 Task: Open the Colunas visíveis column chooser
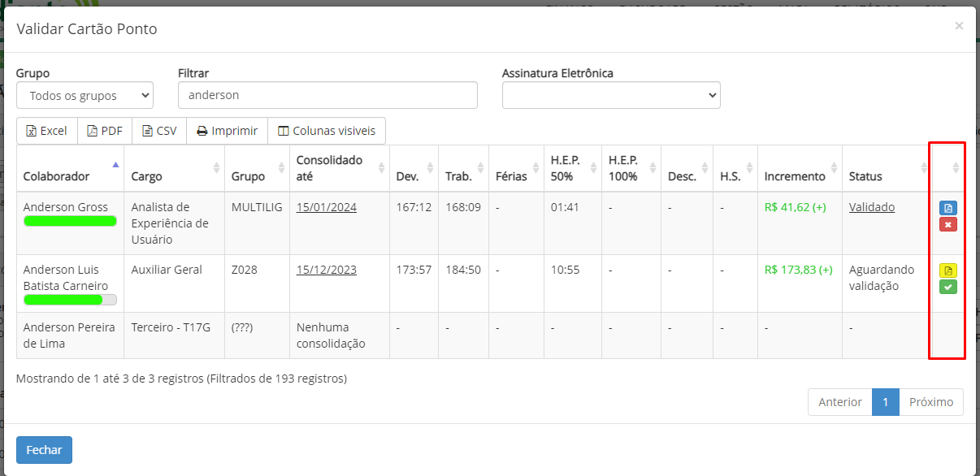[x=326, y=131]
